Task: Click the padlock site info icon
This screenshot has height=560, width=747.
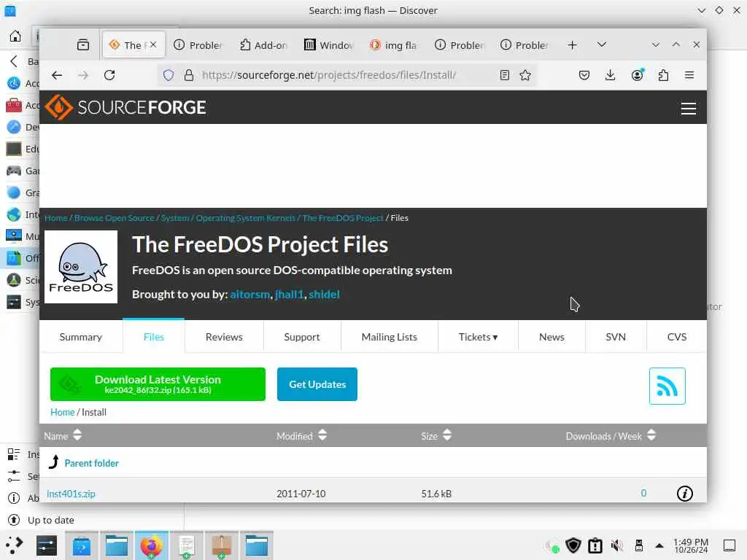Action: (189, 75)
